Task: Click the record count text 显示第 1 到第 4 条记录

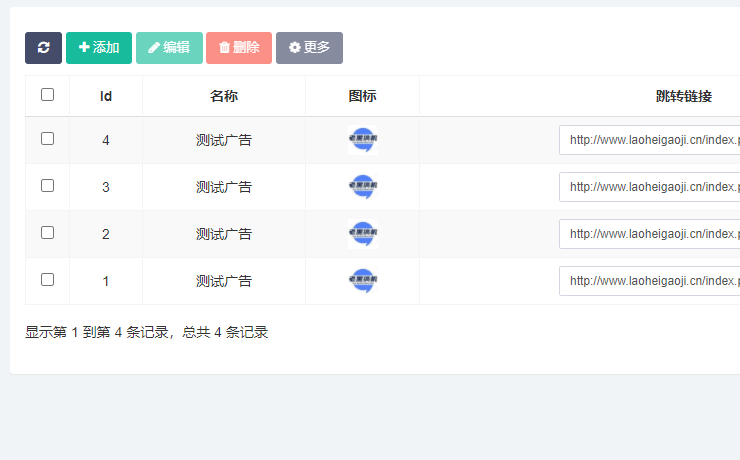Action: [x=97, y=332]
